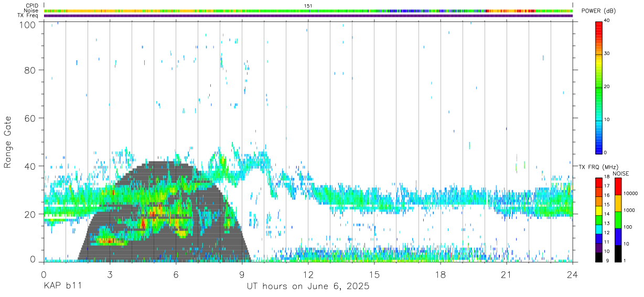The image size is (644, 297).
Task: Click the 24 label on UT hours axis
Action: pos(573,275)
